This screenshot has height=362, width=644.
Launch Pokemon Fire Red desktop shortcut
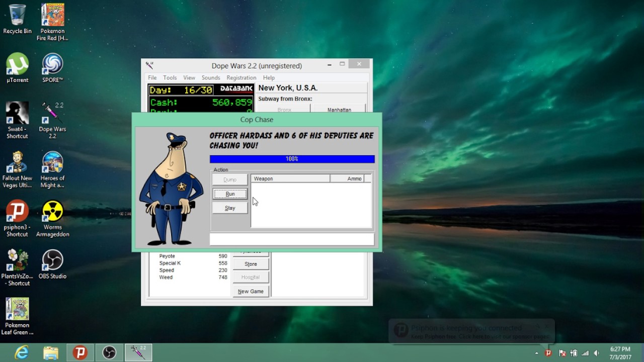(52, 22)
